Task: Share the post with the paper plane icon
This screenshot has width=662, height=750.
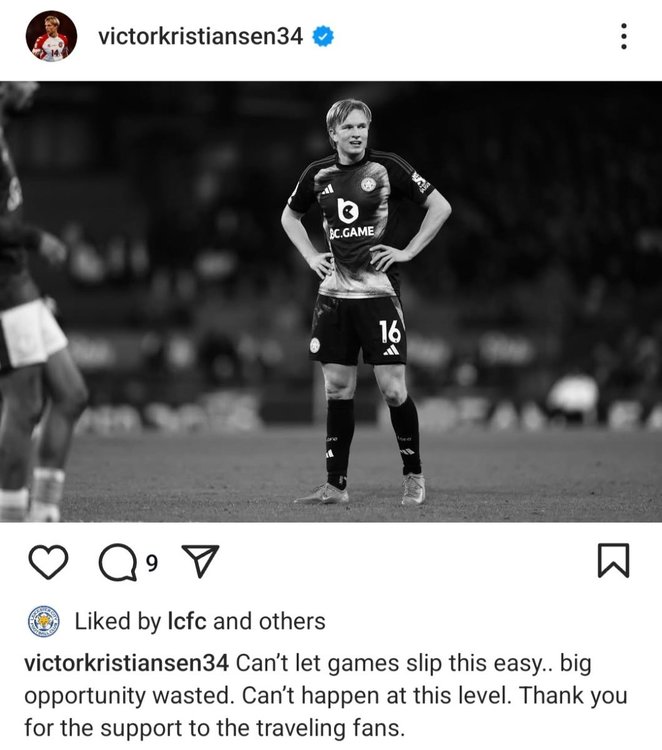Action: [201, 561]
